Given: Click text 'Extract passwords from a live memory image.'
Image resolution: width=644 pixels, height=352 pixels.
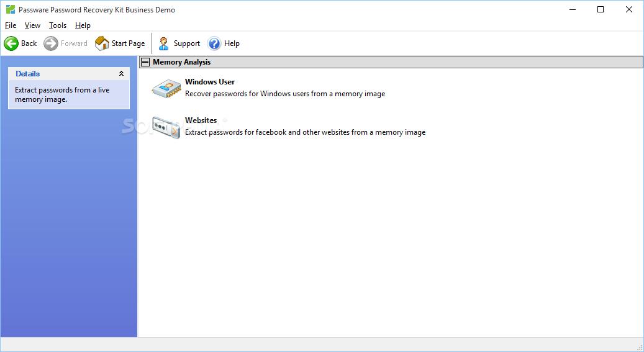Looking at the screenshot, I should point(62,94).
